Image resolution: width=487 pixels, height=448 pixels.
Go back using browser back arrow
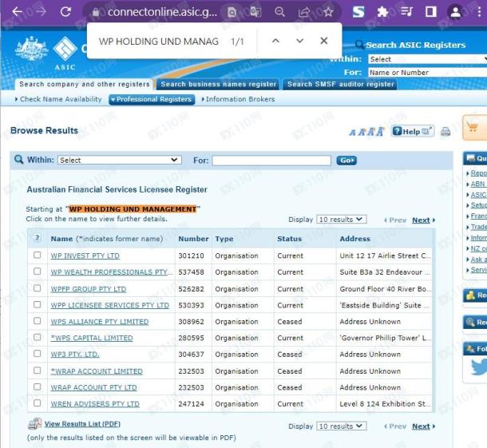click(x=18, y=12)
